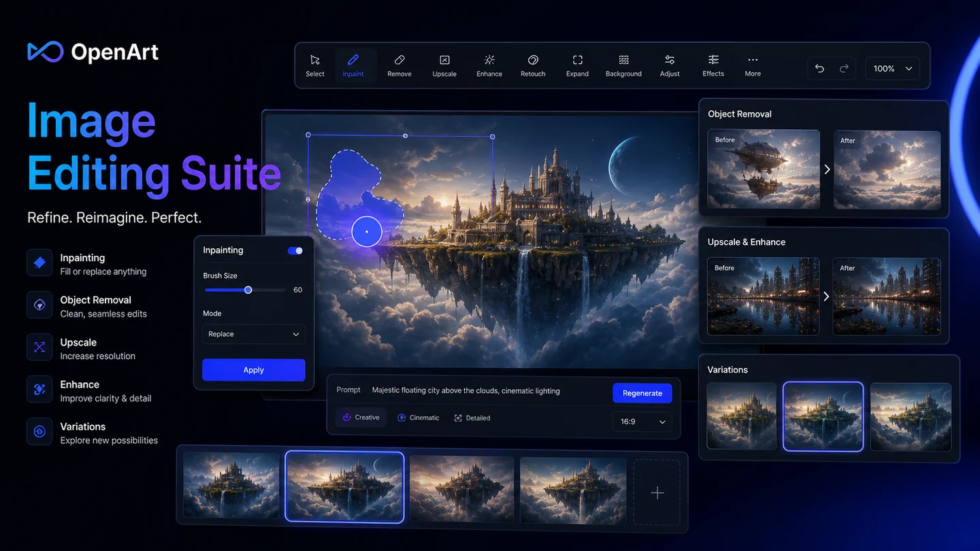980x551 pixels.
Task: Click the round brush cursor on the canvas
Action: point(367,232)
